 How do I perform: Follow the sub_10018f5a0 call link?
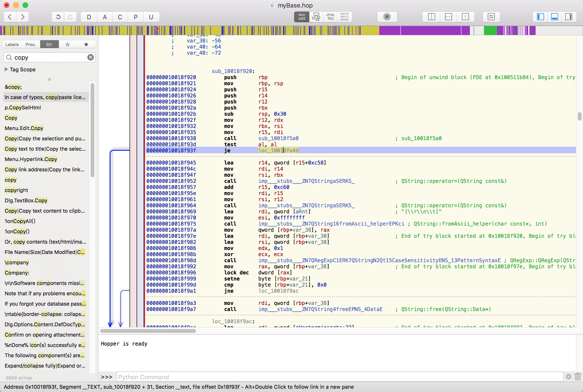278,138
